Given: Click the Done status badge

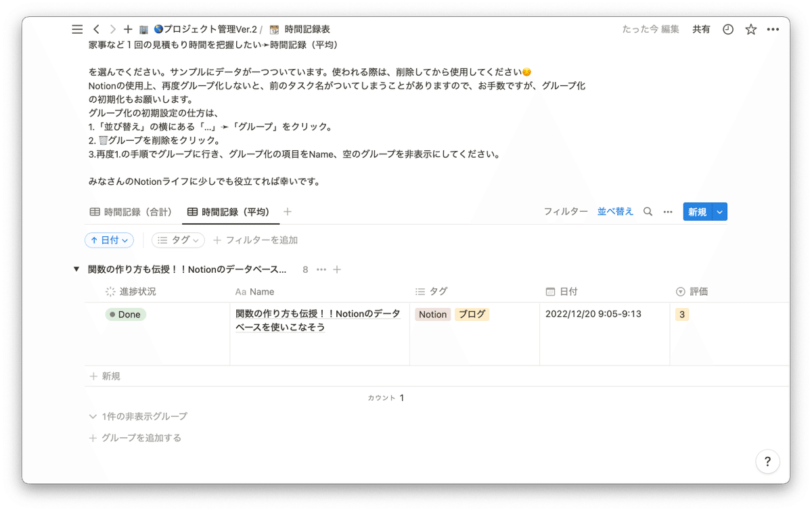Looking at the screenshot, I should pyautogui.click(x=125, y=315).
